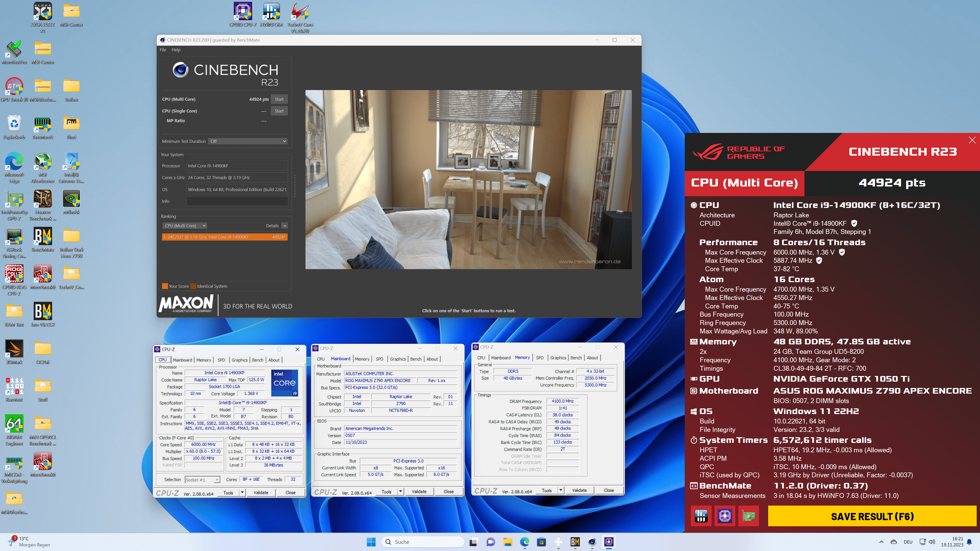Click BenchMate icon in the taskbar
980x551 pixels.
[575, 542]
